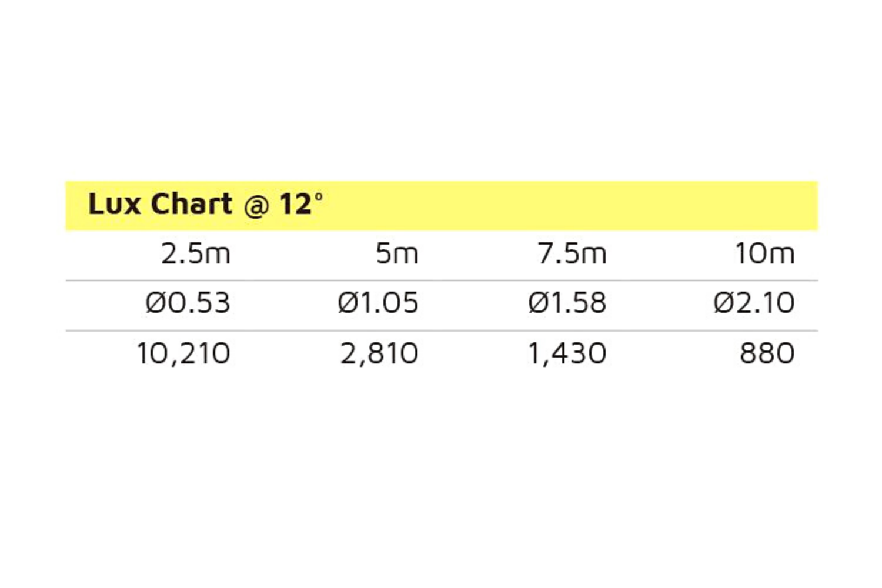Pick the 10,210 lux value
Image resolution: width=882 pixels, height=588 pixels.
click(x=183, y=354)
